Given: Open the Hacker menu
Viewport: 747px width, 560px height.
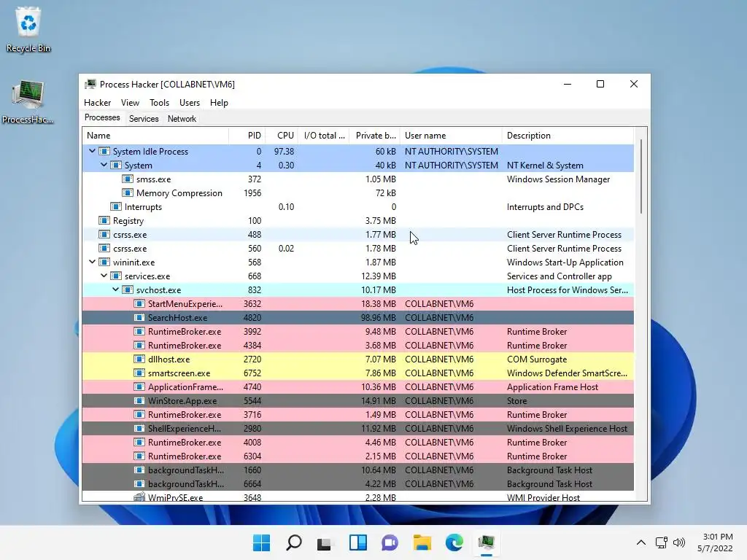Looking at the screenshot, I should (x=97, y=103).
